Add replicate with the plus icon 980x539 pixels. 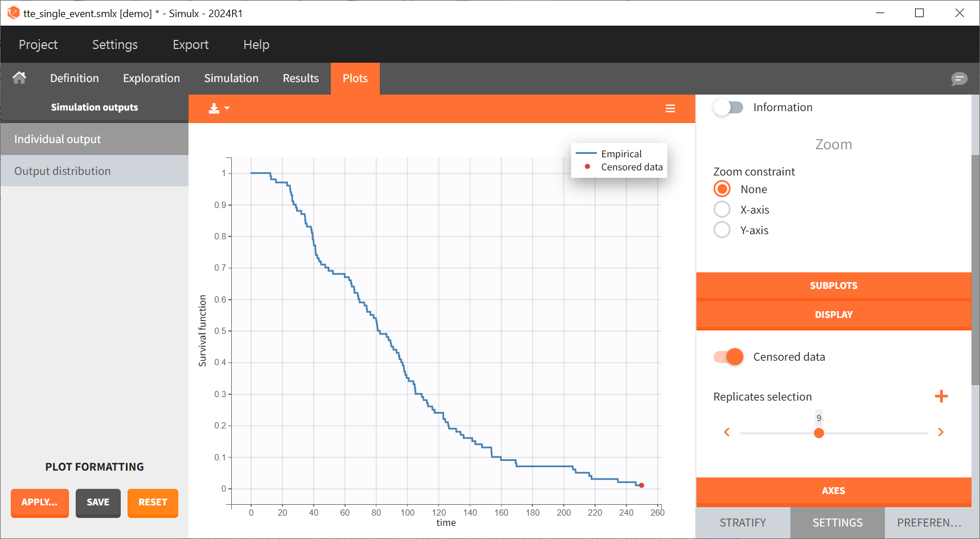pos(941,397)
